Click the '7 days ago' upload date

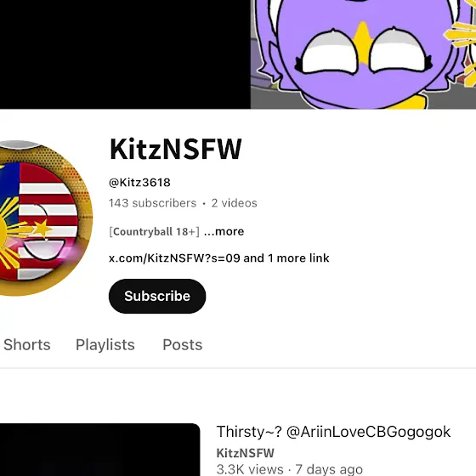click(x=329, y=469)
